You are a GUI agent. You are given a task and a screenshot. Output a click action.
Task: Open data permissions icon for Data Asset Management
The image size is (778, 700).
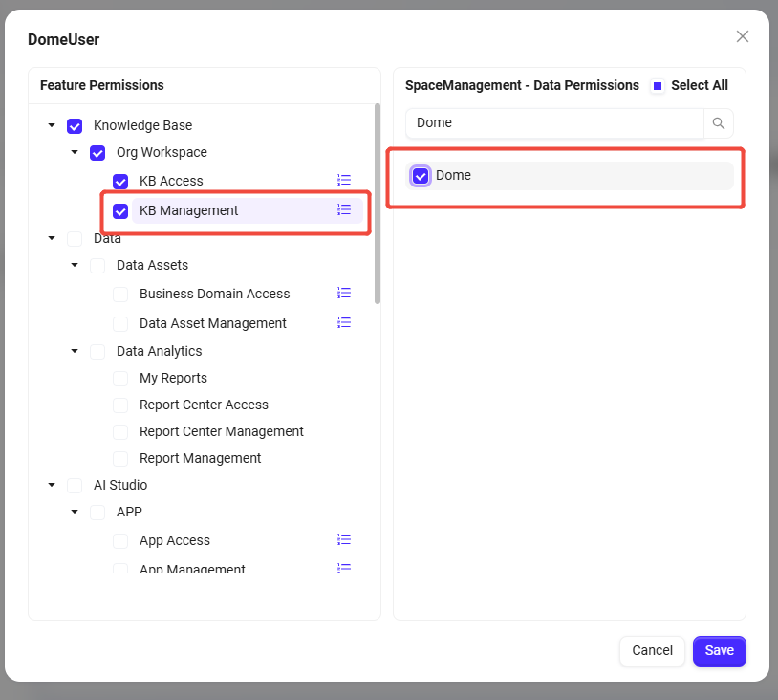pos(344,322)
